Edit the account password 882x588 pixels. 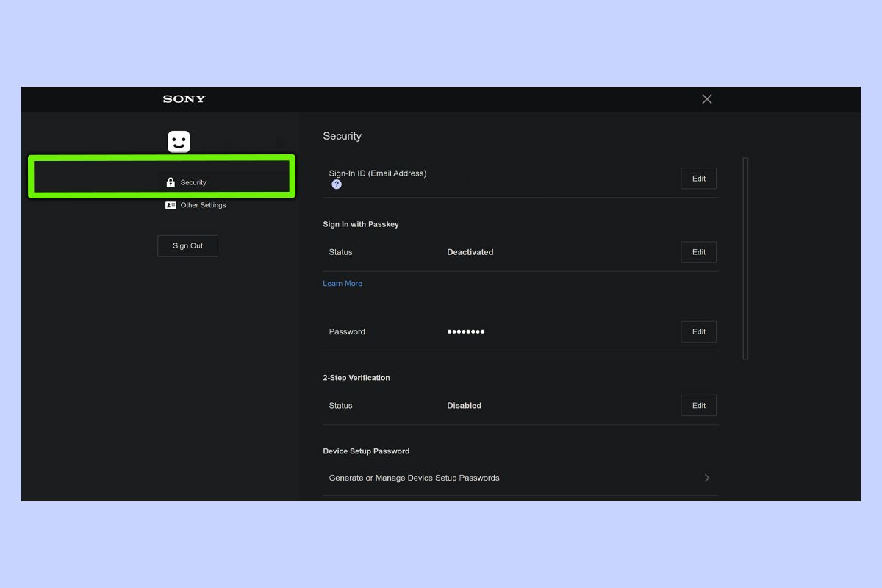[698, 331]
